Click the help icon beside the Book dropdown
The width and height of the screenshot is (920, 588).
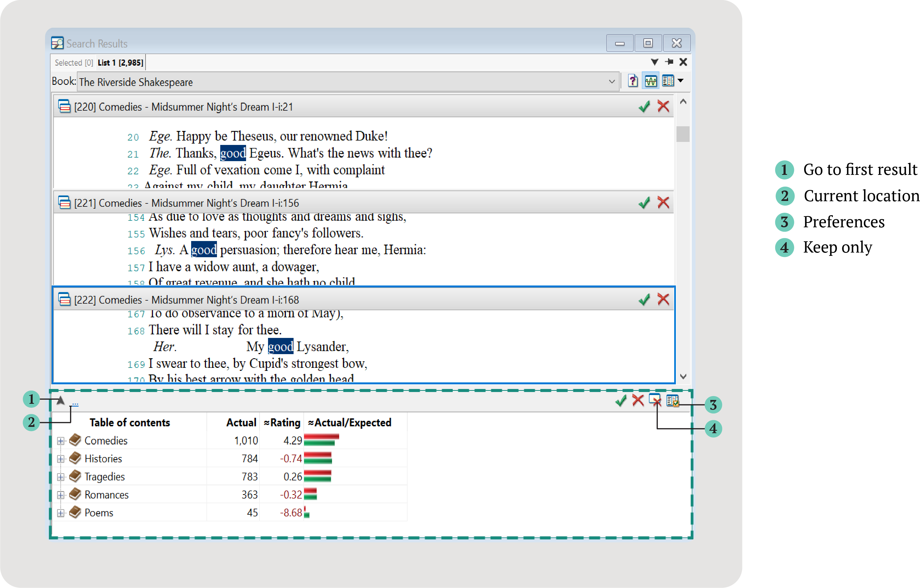coord(633,81)
